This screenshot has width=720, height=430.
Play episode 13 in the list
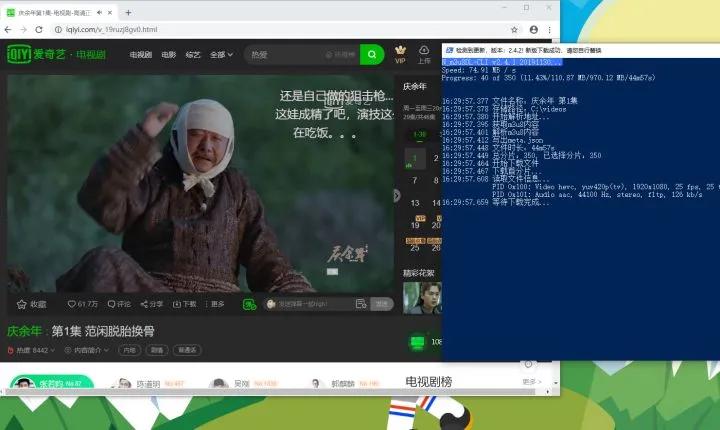click(x=415, y=203)
